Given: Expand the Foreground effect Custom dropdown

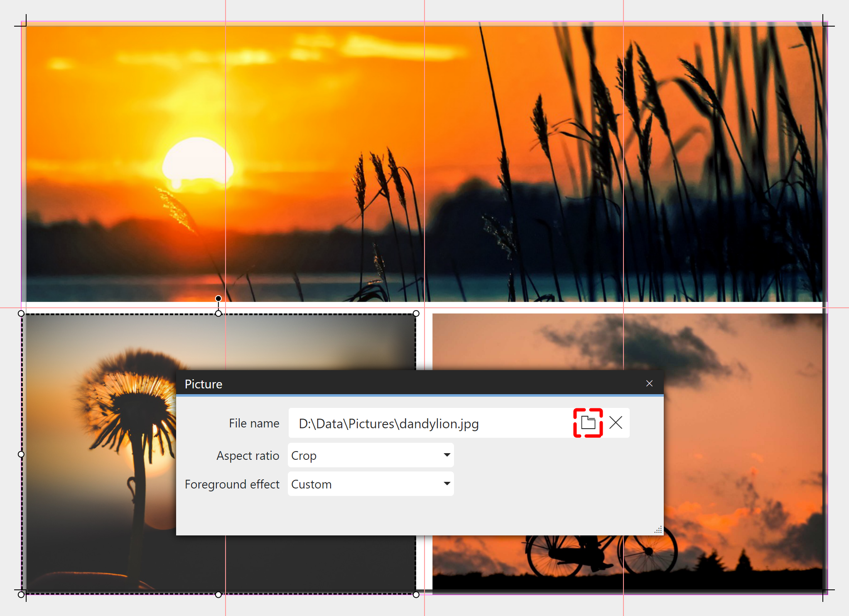Looking at the screenshot, I should point(371,484).
